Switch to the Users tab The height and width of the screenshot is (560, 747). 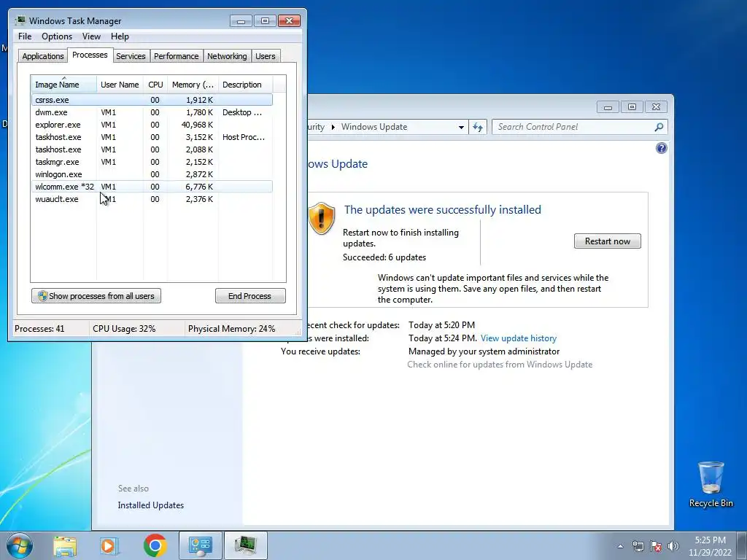(x=265, y=56)
